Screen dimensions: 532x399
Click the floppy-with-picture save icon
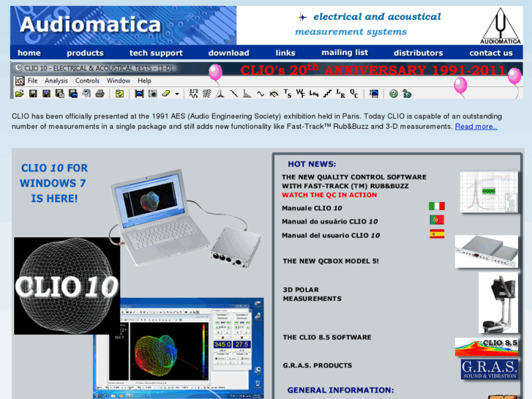pos(73,94)
